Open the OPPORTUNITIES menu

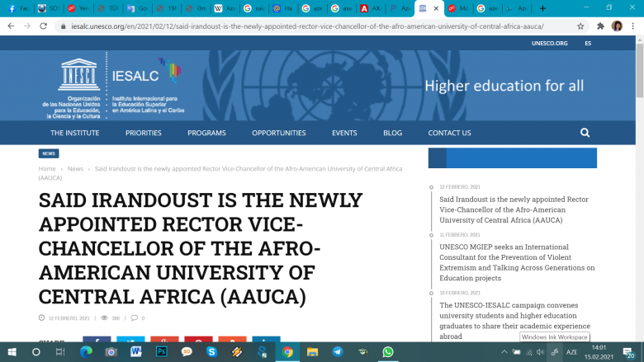click(279, 133)
